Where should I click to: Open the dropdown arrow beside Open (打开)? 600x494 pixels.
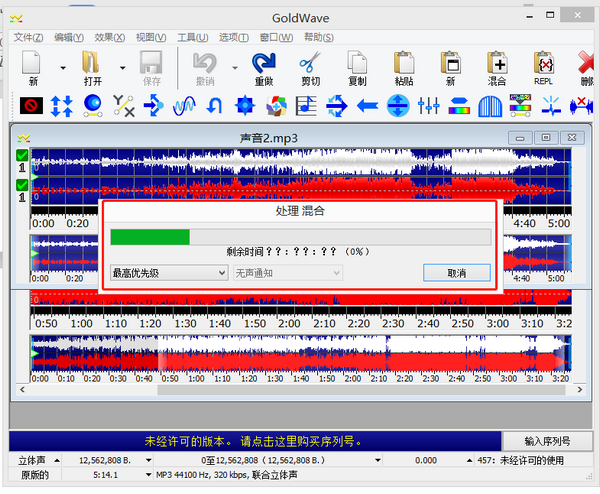[123, 68]
